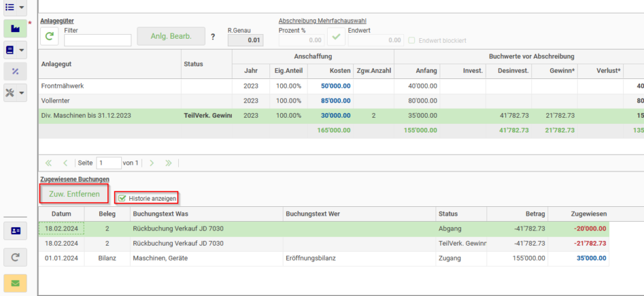Screen dimensions: 644x296
Task: Open the percent icon in sidebar
Action: tap(15, 72)
